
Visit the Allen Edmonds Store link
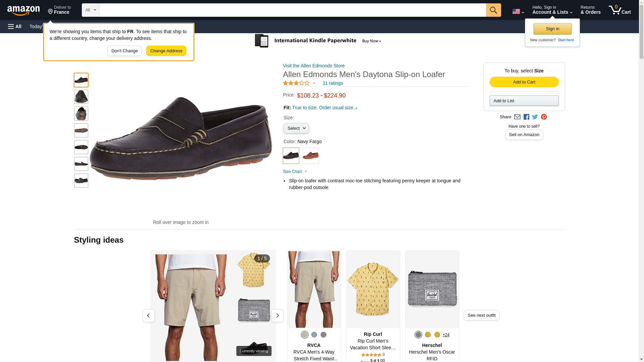click(x=314, y=66)
